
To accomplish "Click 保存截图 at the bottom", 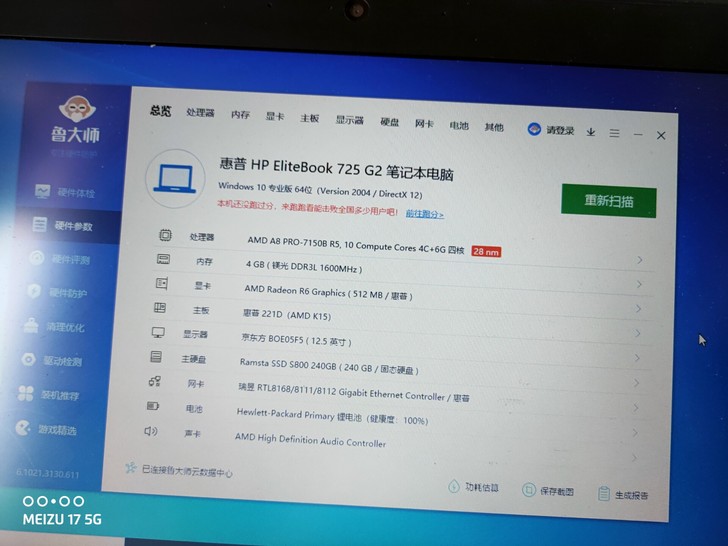I will (548, 490).
